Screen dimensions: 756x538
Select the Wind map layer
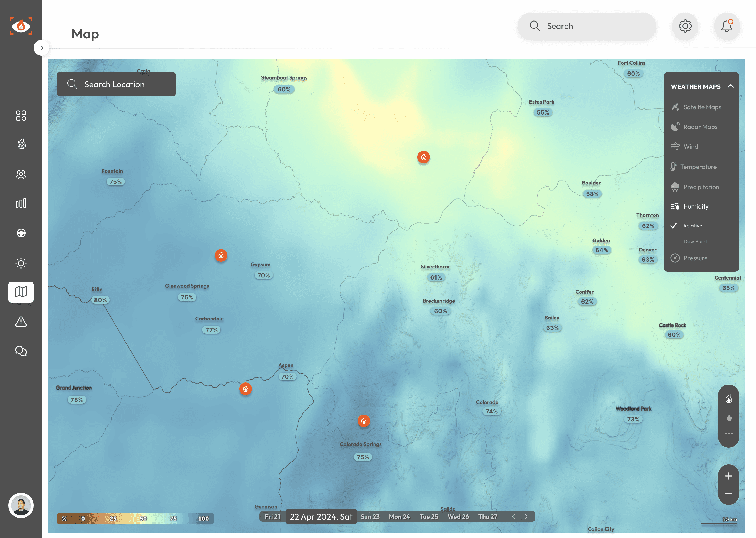685,146
